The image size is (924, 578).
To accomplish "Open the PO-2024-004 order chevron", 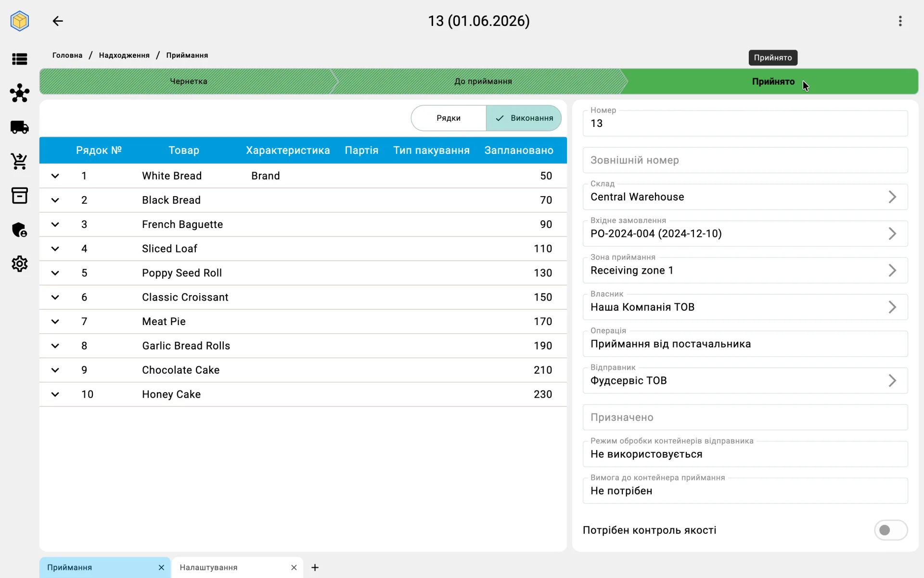I will (x=892, y=234).
